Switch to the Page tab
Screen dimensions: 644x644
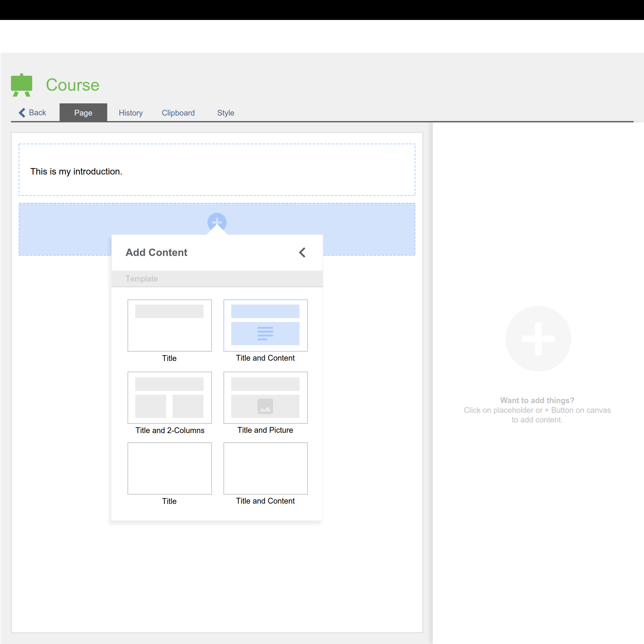click(83, 113)
